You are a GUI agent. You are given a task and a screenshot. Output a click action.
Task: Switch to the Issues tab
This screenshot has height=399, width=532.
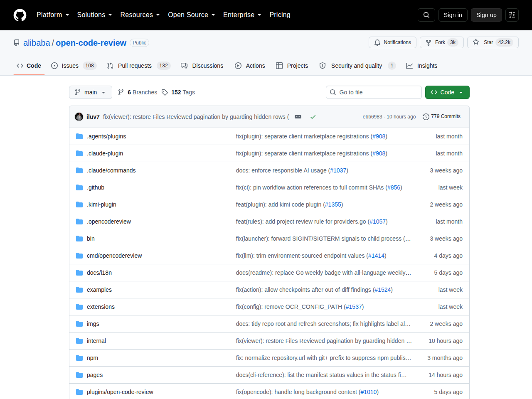click(74, 66)
